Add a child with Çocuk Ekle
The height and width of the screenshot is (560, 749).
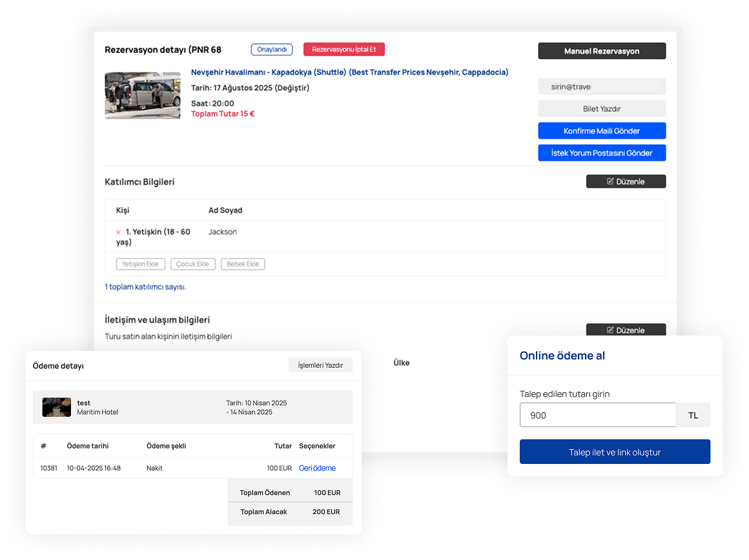192,264
